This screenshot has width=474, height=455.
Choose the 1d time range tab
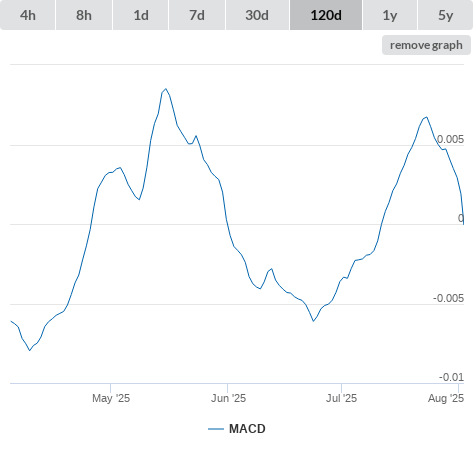[x=141, y=15]
